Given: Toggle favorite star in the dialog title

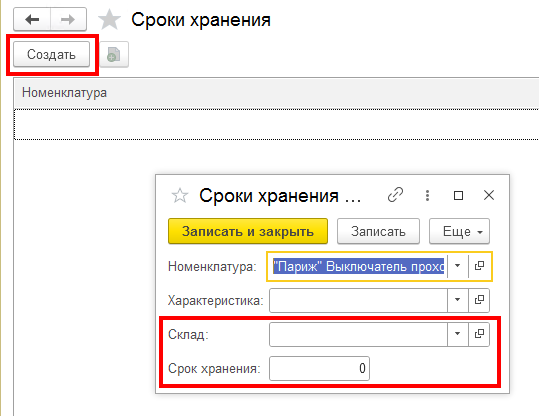Looking at the screenshot, I should tap(180, 196).
